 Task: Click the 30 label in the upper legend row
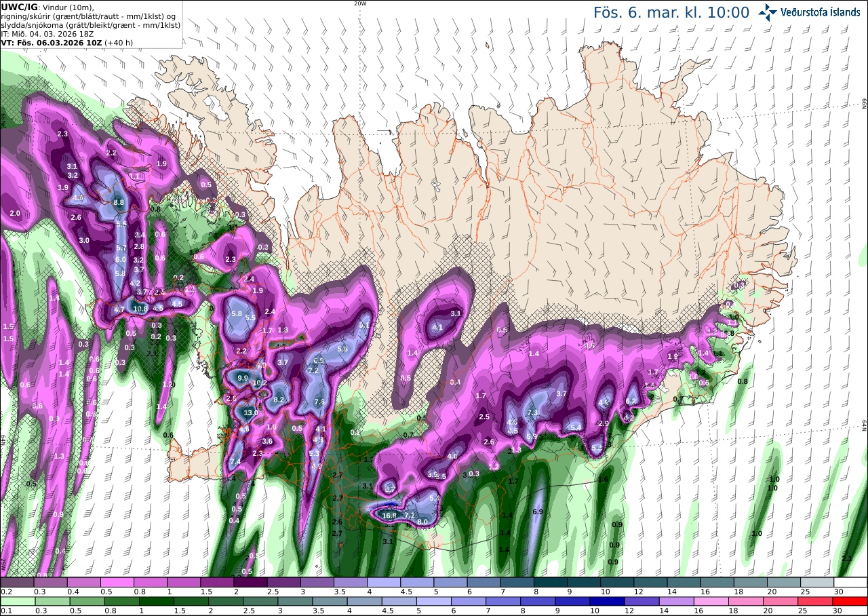pyautogui.click(x=838, y=592)
